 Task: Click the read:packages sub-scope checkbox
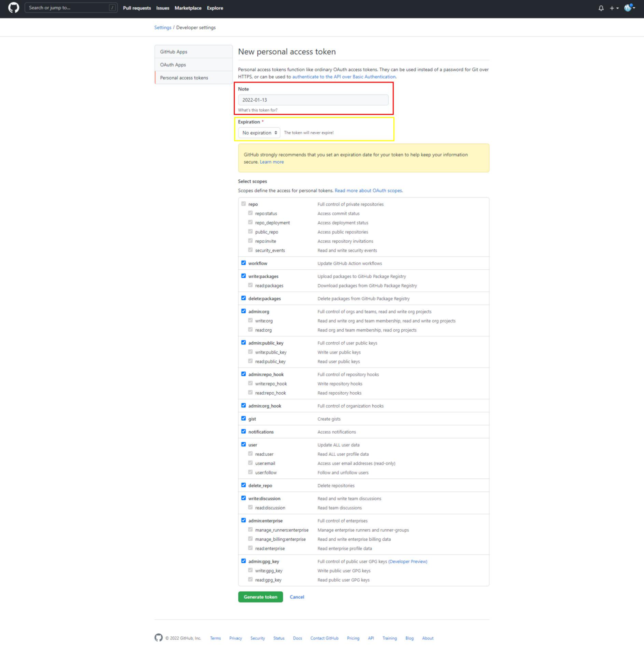[250, 285]
